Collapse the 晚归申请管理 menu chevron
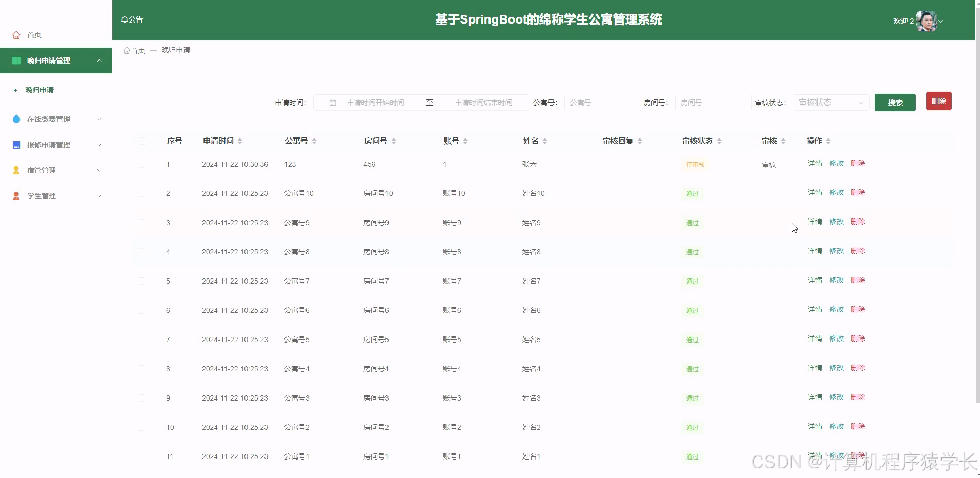Screen dimensions: 980x478 coord(99,60)
